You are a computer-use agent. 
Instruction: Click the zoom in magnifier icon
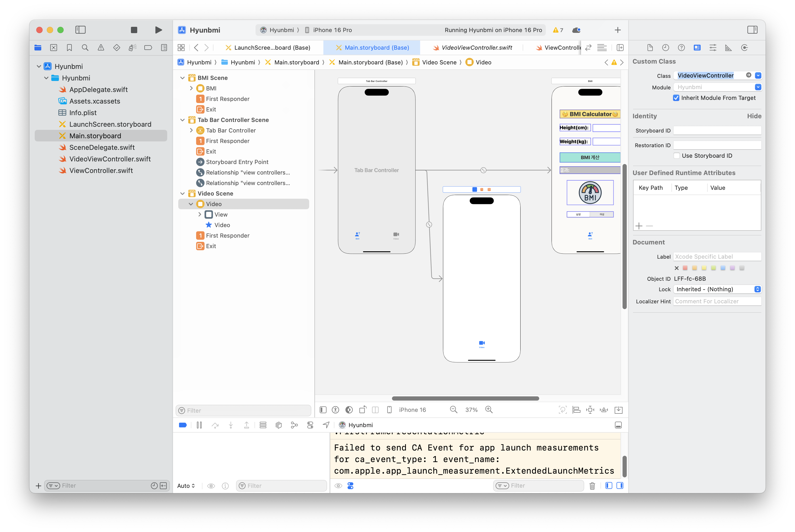(489, 410)
